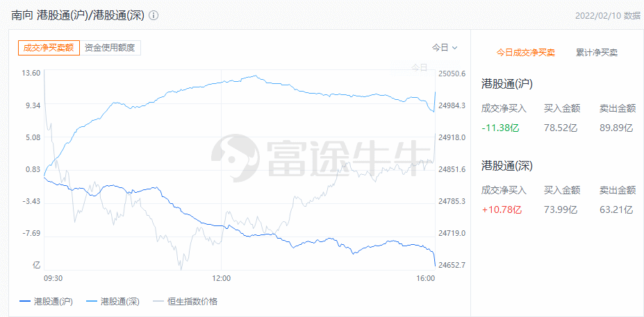Select the +10.78亿 net buy value
This screenshot has width=644, height=317.
point(502,210)
